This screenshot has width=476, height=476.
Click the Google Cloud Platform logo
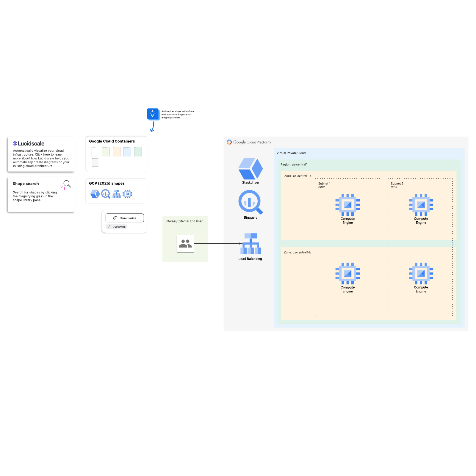(229, 142)
